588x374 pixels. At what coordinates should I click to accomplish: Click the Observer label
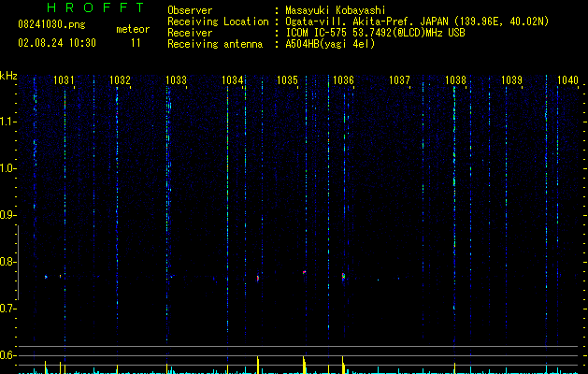pos(190,10)
